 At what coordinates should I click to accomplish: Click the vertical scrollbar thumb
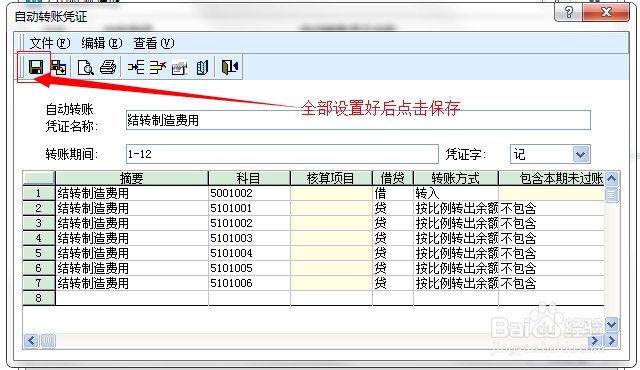611,195
